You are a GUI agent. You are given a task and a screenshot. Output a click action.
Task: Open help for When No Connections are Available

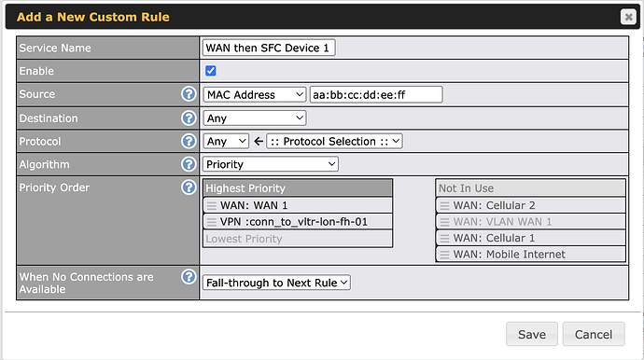tap(189, 277)
